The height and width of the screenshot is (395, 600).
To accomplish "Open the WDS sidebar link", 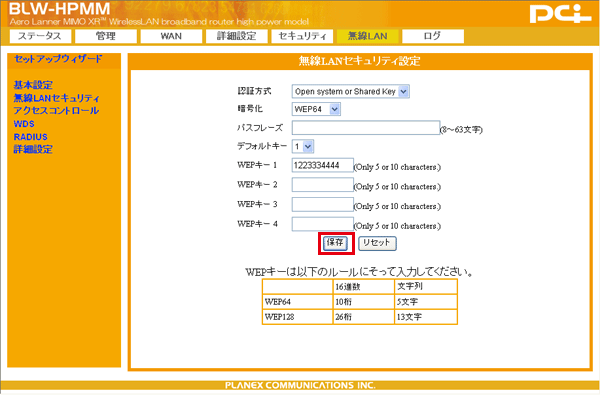I will point(24,124).
